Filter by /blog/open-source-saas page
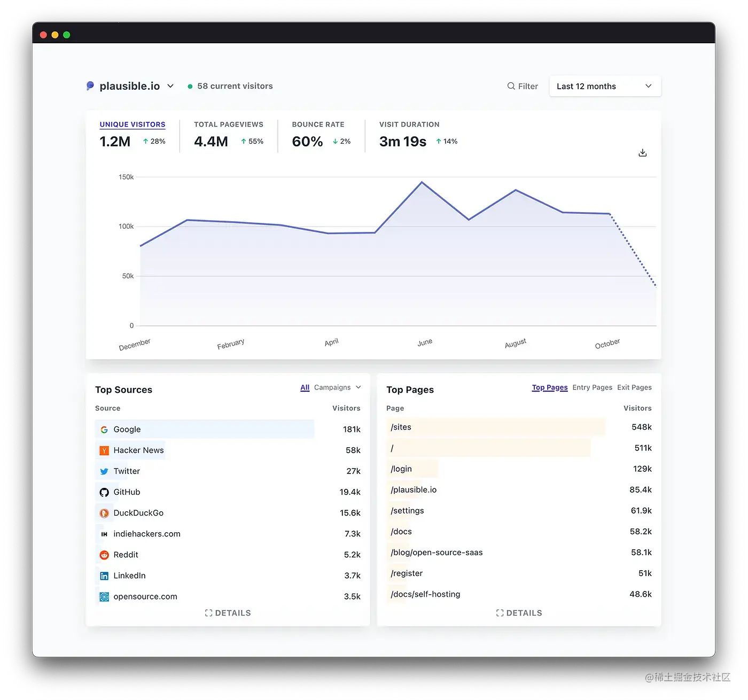The image size is (748, 700). 437,552
